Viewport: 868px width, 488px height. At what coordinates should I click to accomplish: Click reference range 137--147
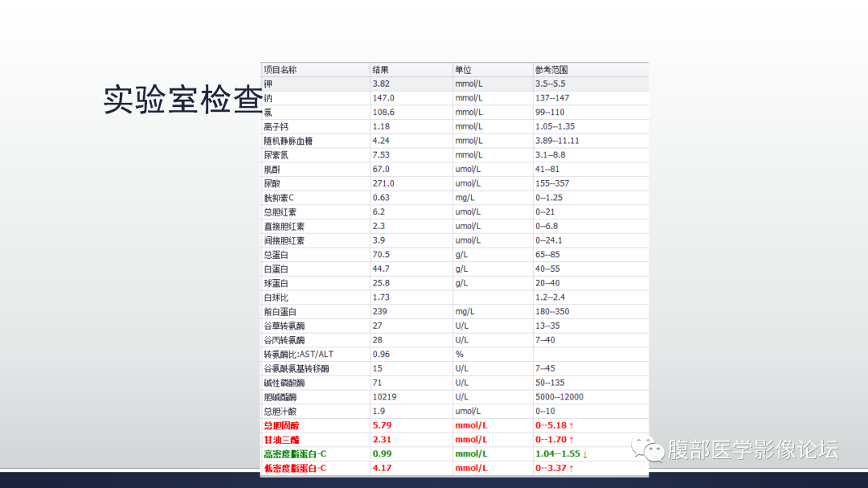(x=552, y=98)
